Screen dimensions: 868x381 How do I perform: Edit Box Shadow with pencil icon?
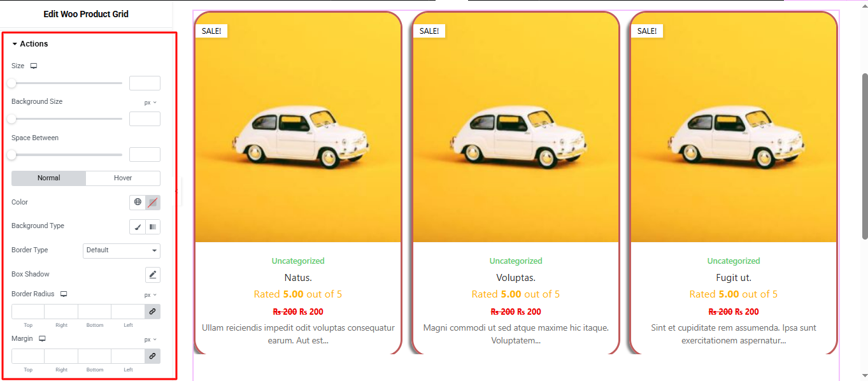(153, 275)
